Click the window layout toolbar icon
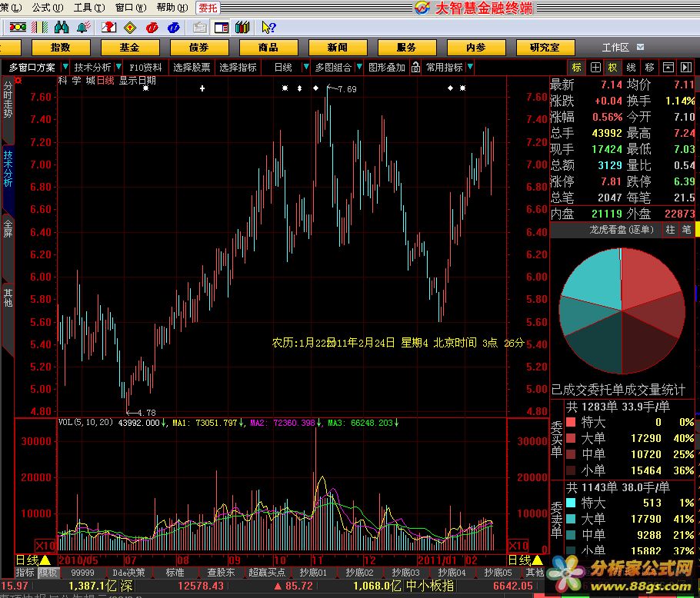Image resolution: width=700 pixels, height=598 pixels. pyautogui.click(x=222, y=28)
